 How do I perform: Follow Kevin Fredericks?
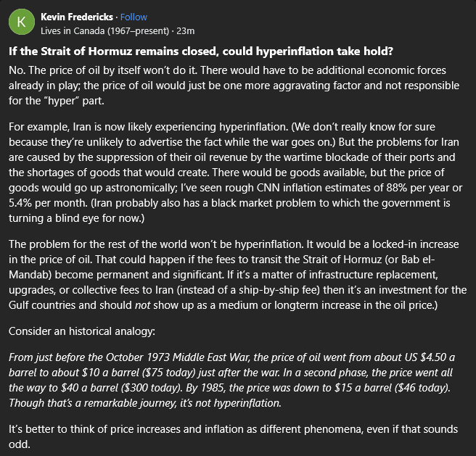[134, 17]
